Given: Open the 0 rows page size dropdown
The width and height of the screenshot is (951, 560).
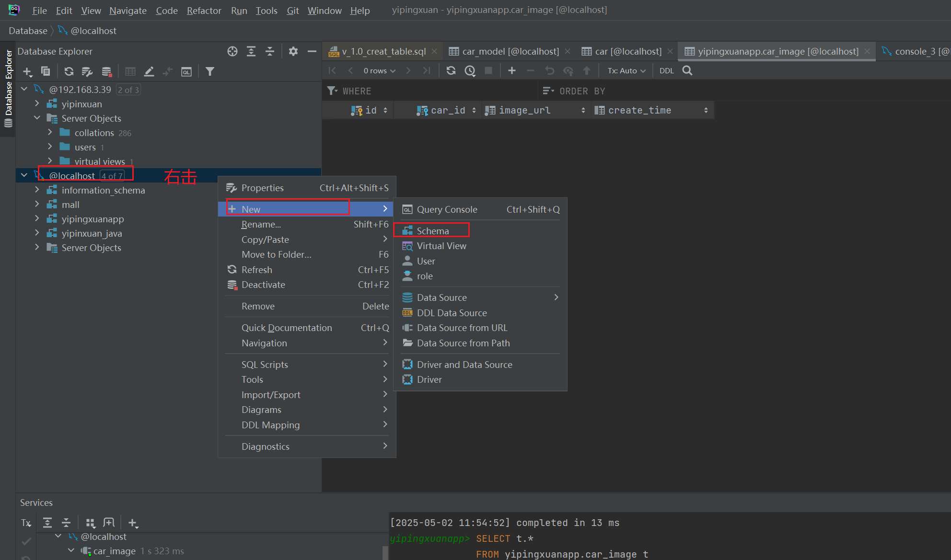Looking at the screenshot, I should tap(379, 70).
